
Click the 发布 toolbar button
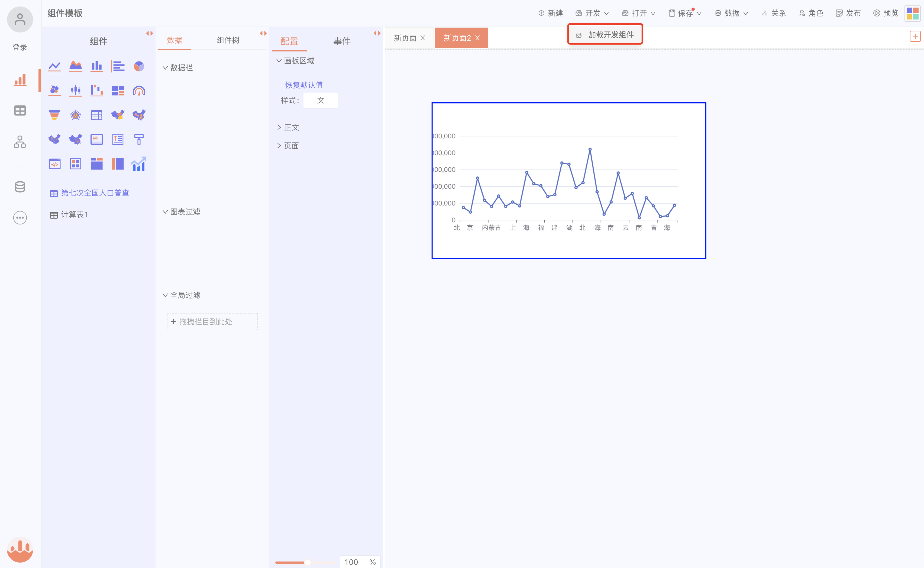point(848,13)
